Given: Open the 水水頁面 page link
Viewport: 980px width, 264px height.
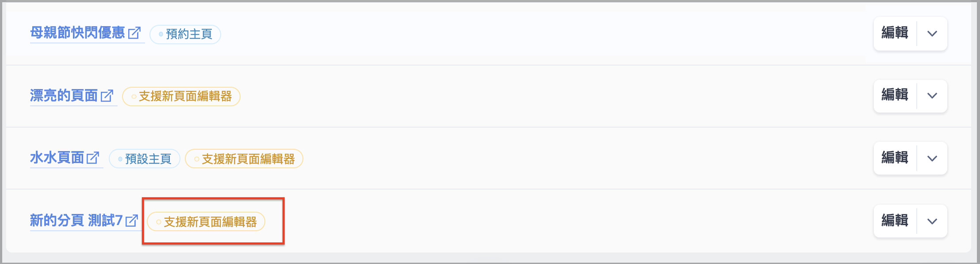Looking at the screenshot, I should (x=57, y=158).
